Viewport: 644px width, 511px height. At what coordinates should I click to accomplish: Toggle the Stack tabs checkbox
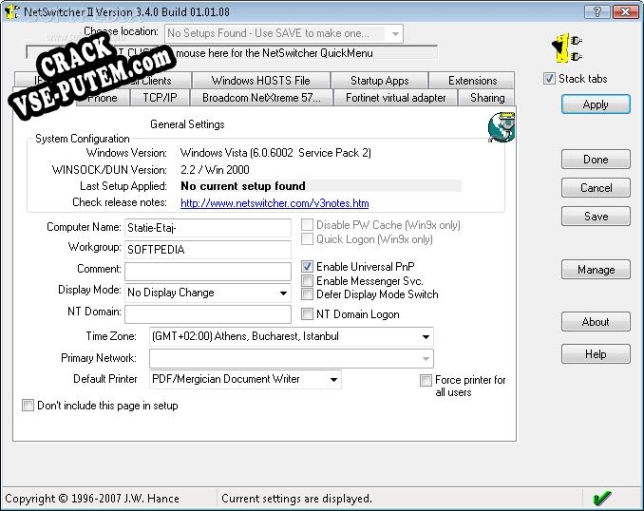coord(549,78)
